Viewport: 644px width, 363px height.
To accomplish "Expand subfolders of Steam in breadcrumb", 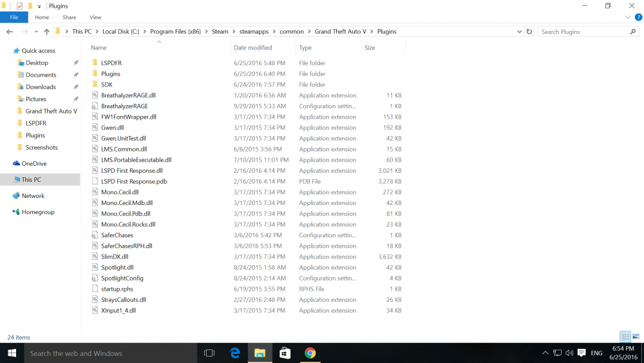I will click(234, 32).
